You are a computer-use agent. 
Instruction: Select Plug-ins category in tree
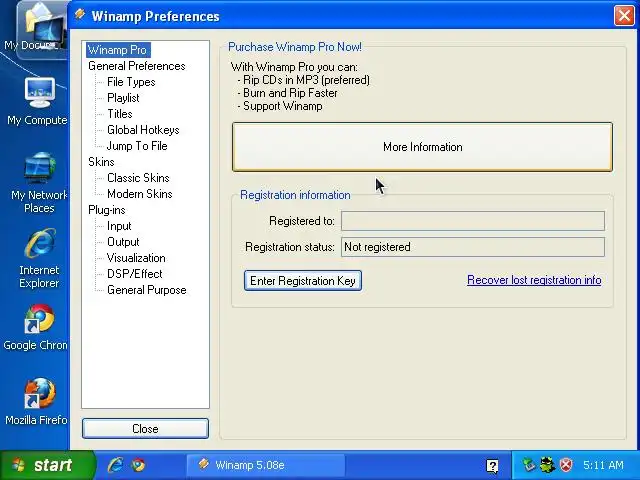pos(107,210)
